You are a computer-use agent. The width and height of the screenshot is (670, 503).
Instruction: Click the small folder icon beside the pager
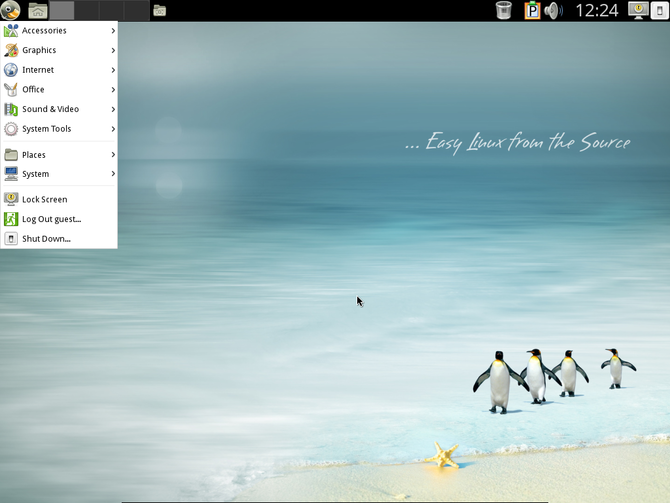(x=159, y=11)
